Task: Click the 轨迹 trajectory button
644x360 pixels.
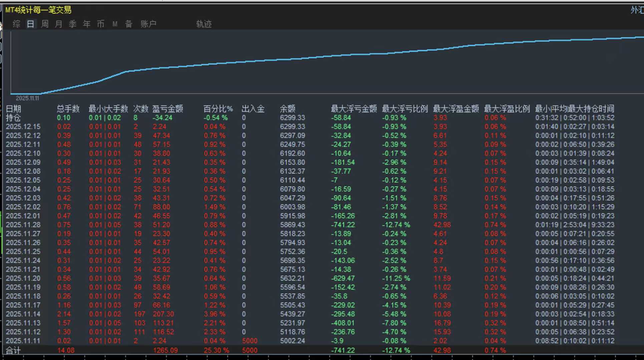Action: tap(204, 24)
